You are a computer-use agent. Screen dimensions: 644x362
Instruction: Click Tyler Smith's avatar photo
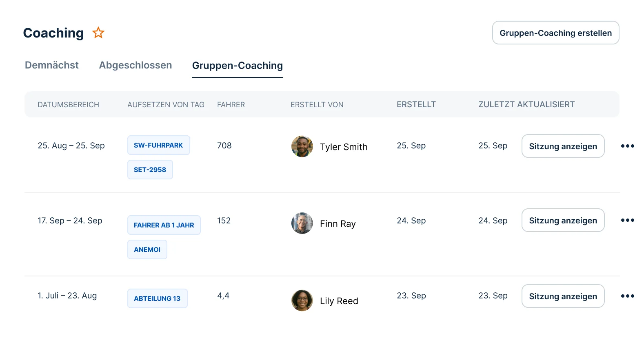click(302, 146)
